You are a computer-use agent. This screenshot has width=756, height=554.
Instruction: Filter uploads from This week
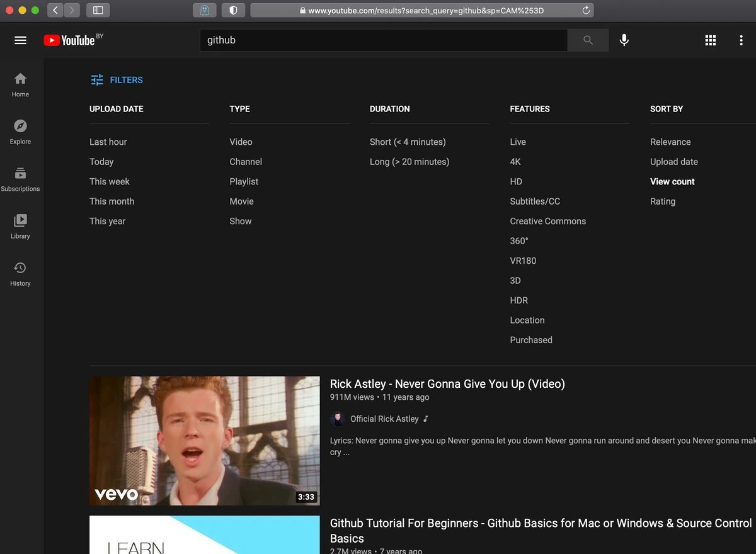click(110, 181)
